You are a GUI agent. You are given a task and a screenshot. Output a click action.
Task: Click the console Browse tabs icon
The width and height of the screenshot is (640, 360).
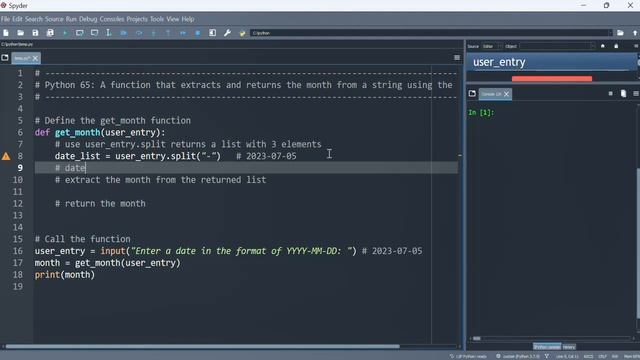click(472, 94)
